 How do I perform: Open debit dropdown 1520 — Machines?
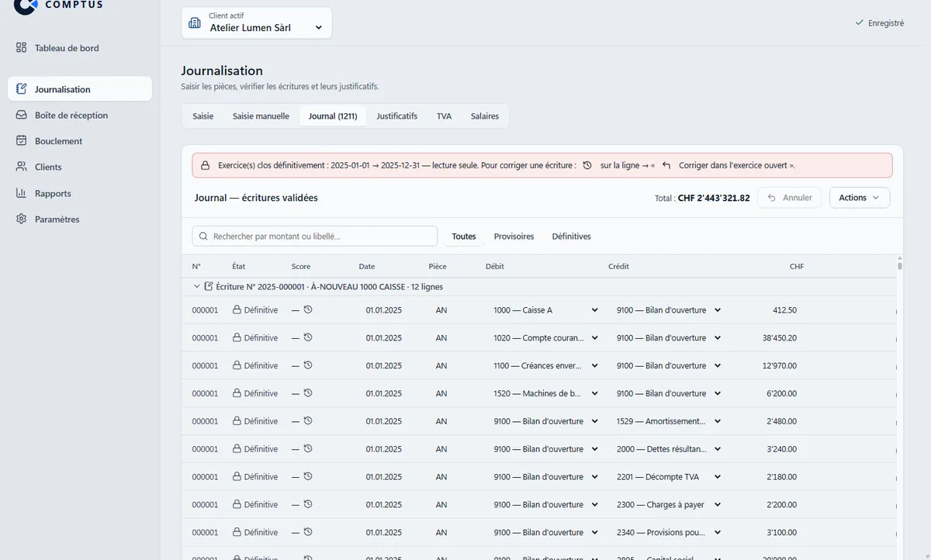545,394
